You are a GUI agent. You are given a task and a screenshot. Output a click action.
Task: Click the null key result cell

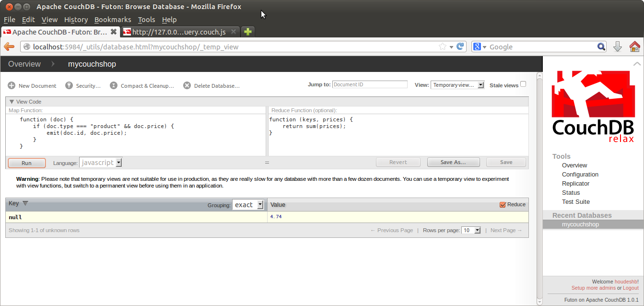pyautogui.click(x=136, y=217)
